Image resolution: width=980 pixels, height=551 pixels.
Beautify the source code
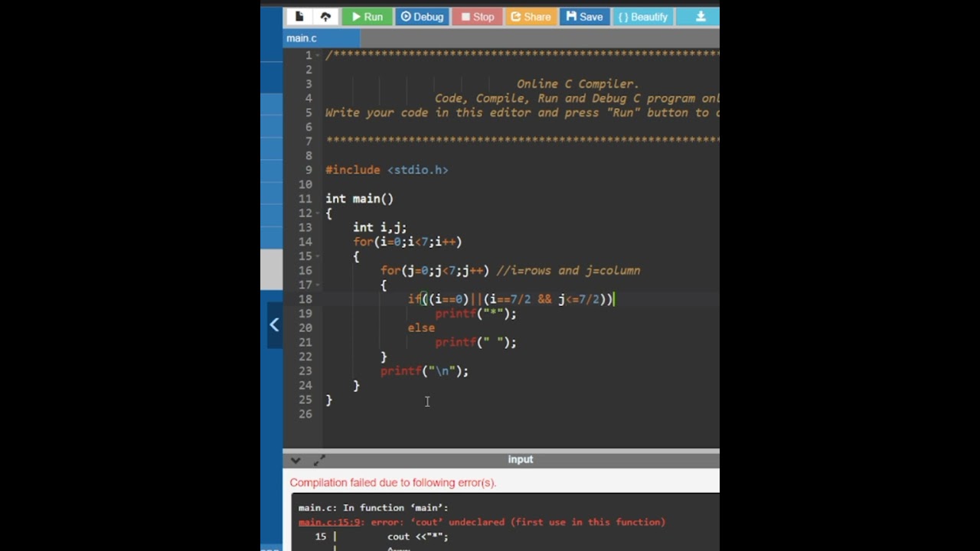coord(642,17)
